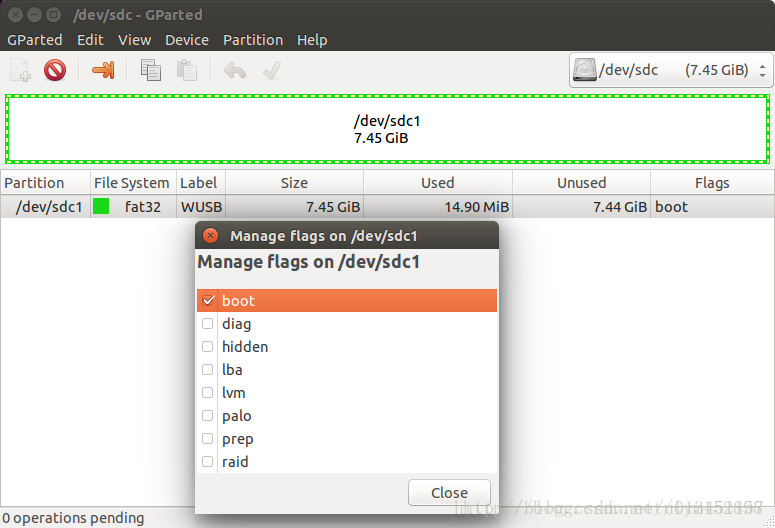Click the Apply all operations checkmark
The image size is (775, 528).
pyautogui.click(x=272, y=70)
